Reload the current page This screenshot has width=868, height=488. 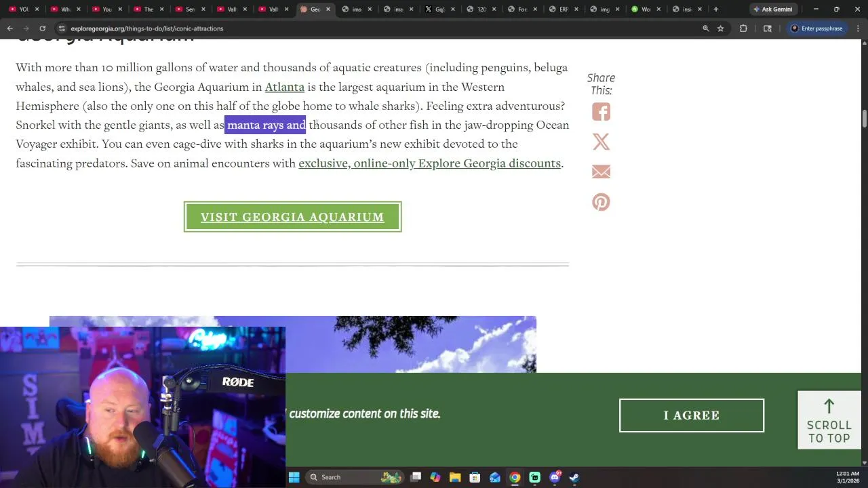click(x=42, y=28)
